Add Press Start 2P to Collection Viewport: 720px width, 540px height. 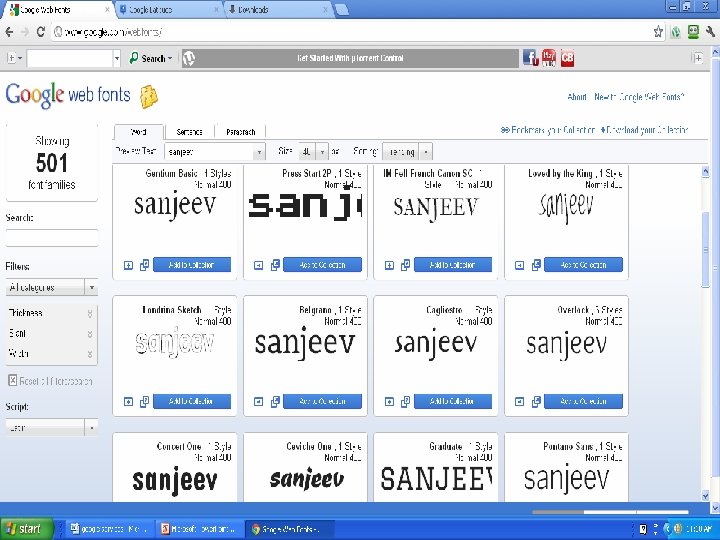(322, 265)
